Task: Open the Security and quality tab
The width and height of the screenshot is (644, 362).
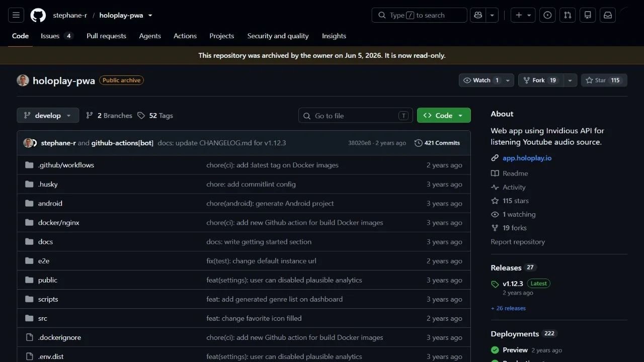Action: 278,36
